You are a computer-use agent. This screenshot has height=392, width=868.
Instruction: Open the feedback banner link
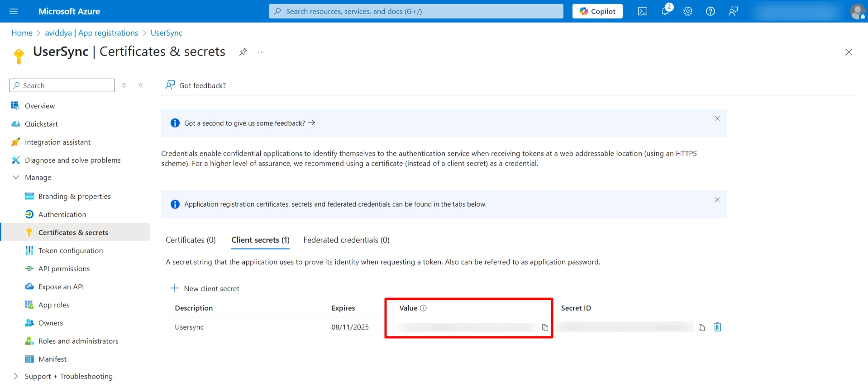point(249,123)
